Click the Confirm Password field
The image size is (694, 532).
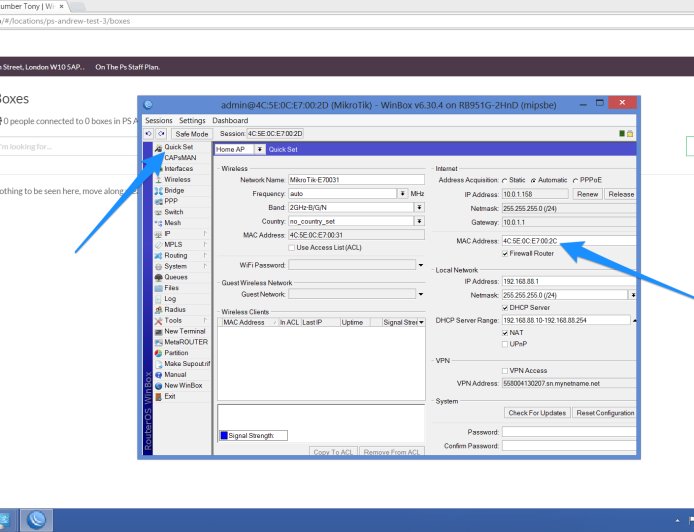pos(569,446)
